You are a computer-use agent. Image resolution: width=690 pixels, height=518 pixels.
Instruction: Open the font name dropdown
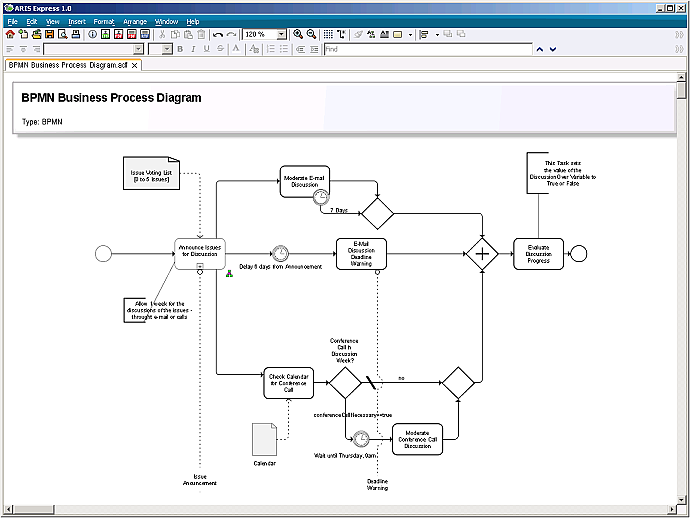coord(138,49)
